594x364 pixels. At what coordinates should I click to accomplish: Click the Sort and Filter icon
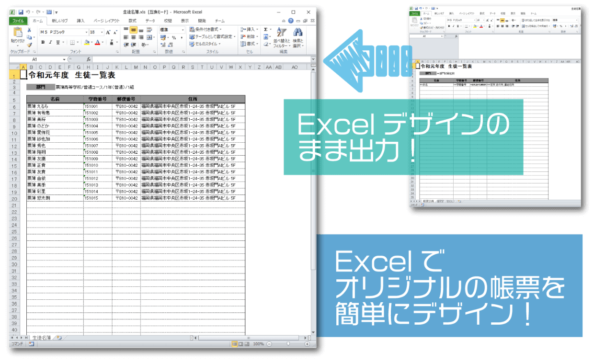point(282,33)
